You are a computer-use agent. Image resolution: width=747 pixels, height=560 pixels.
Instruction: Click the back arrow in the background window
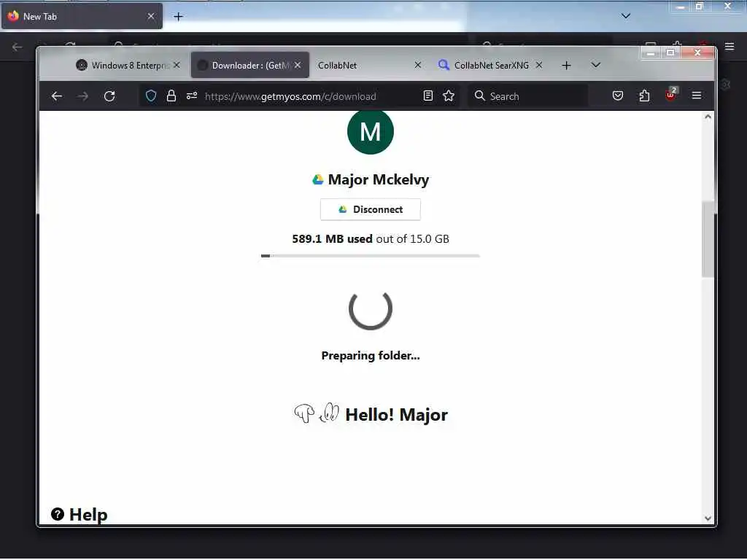(x=18, y=47)
